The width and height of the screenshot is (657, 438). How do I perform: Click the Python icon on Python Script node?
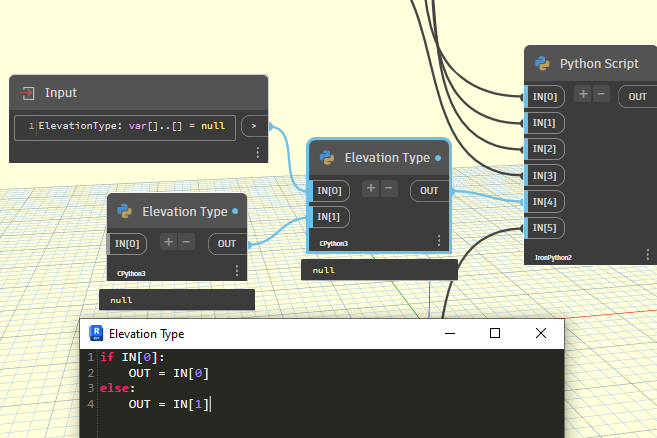pos(542,64)
